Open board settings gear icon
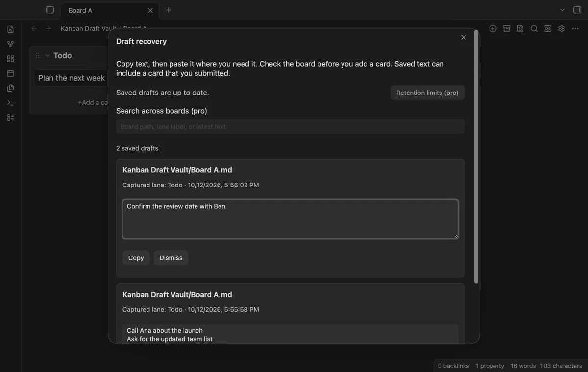This screenshot has width=588, height=372. coord(562,29)
